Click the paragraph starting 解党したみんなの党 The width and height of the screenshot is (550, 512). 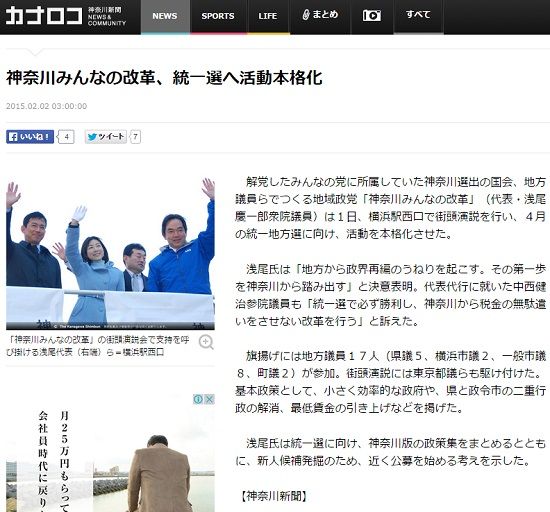(x=390, y=208)
